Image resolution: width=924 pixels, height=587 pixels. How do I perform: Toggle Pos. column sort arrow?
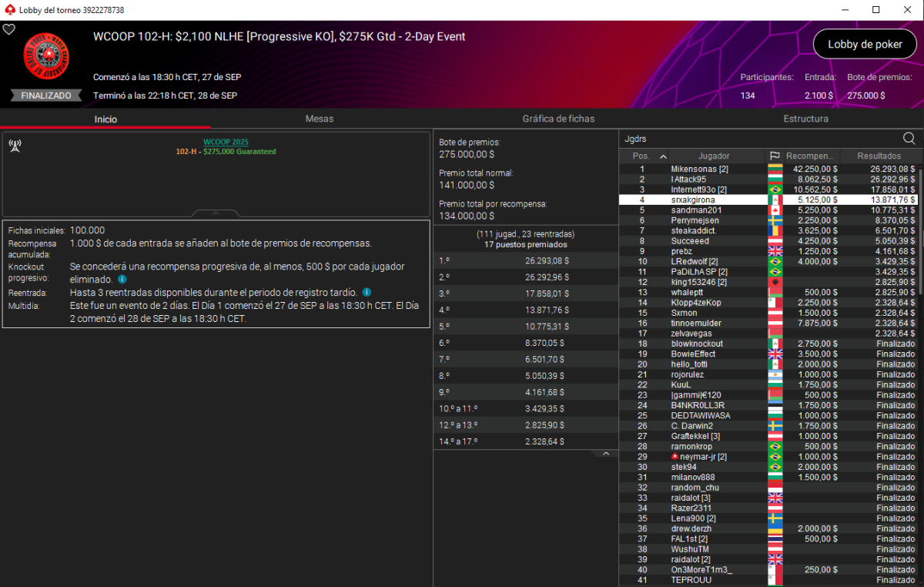click(663, 156)
